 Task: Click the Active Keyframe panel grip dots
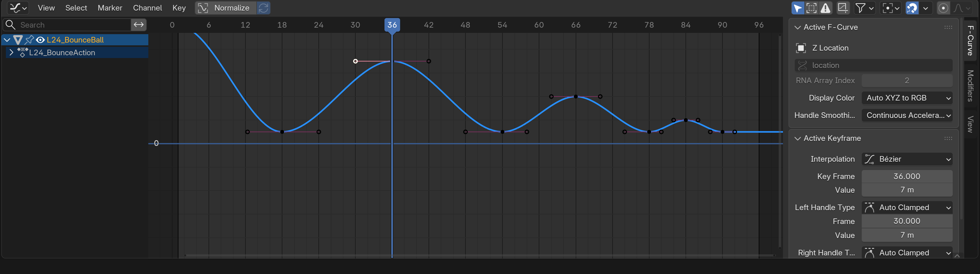[948, 138]
